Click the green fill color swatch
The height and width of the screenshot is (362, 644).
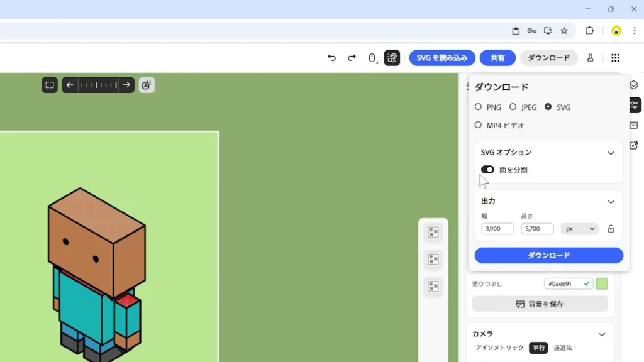pyautogui.click(x=602, y=283)
